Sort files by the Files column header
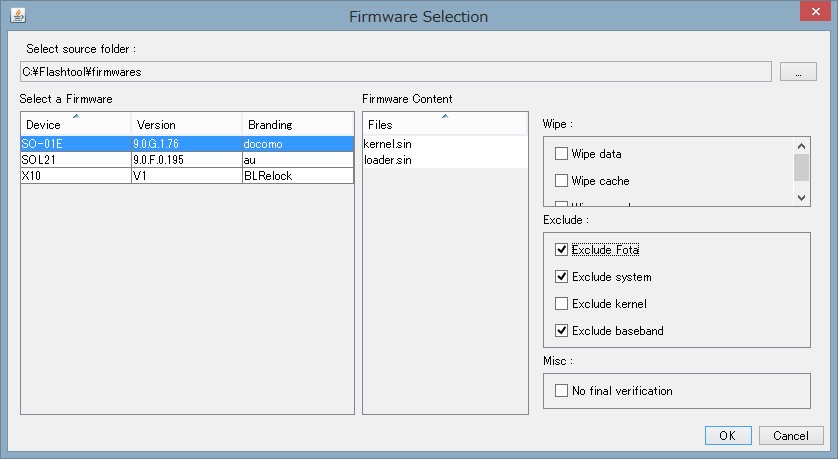838x459 pixels. [x=444, y=125]
